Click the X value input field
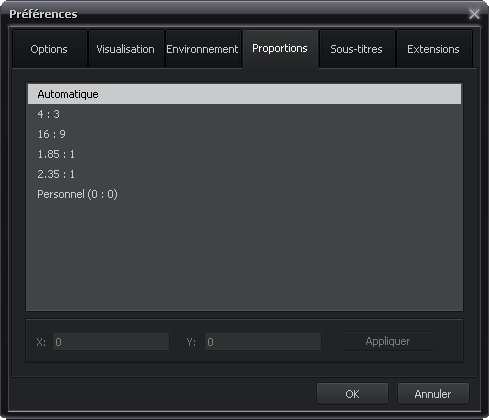 (x=111, y=341)
